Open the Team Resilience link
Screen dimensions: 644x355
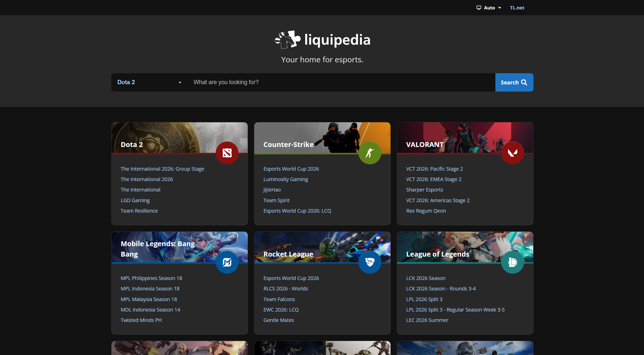[x=139, y=211]
